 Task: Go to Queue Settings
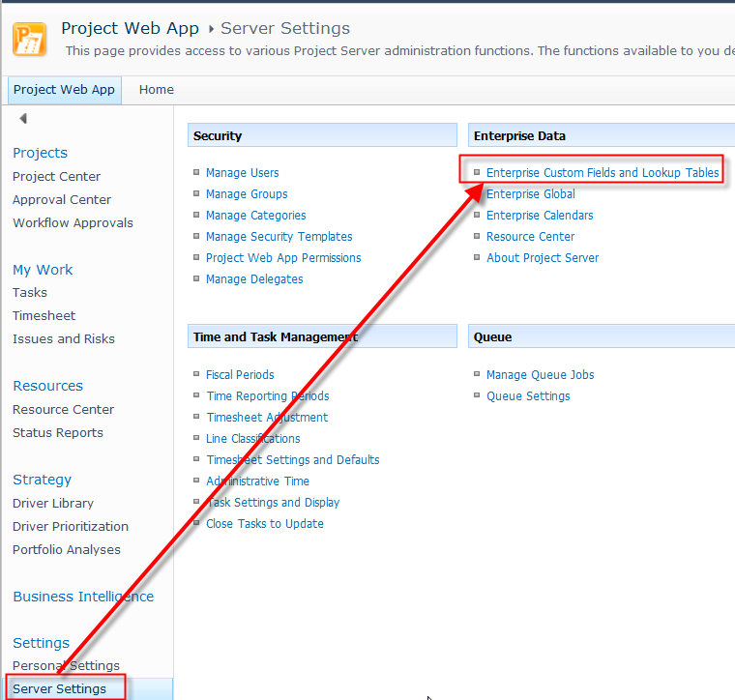[x=528, y=396]
